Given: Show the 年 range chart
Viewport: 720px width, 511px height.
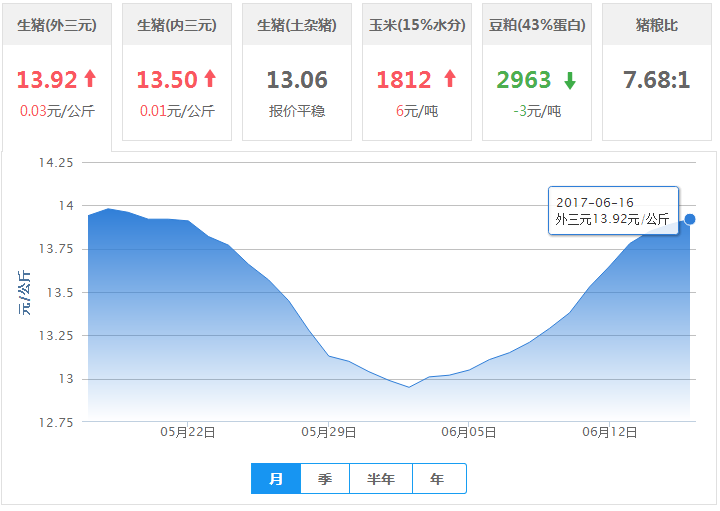Looking at the screenshot, I should pos(438,479).
